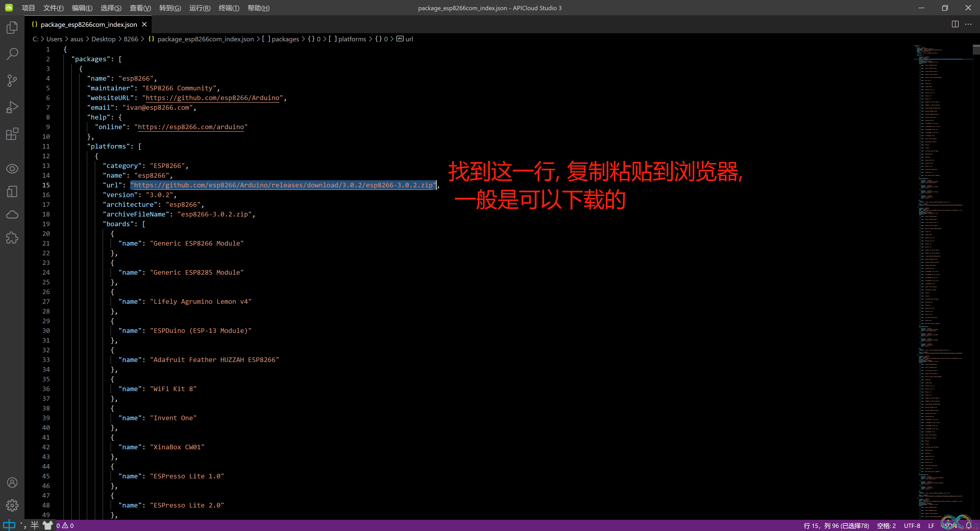This screenshot has height=531, width=980.
Task: Open the device panel icon in activity bar
Action: [x=12, y=191]
